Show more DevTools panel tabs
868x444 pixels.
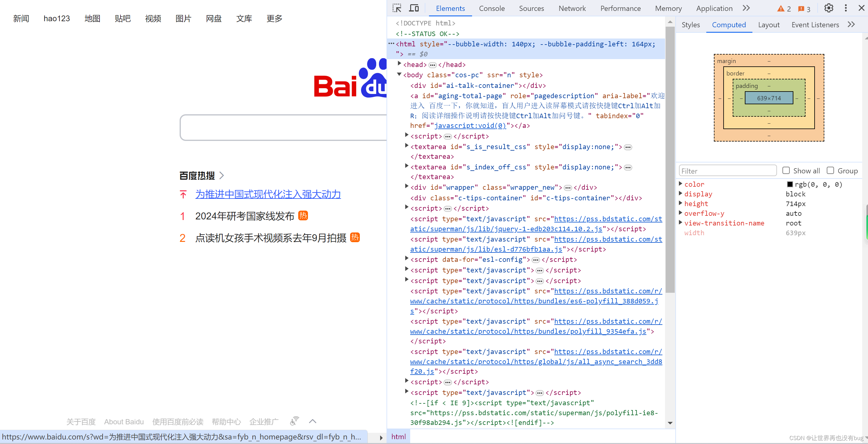pyautogui.click(x=746, y=8)
